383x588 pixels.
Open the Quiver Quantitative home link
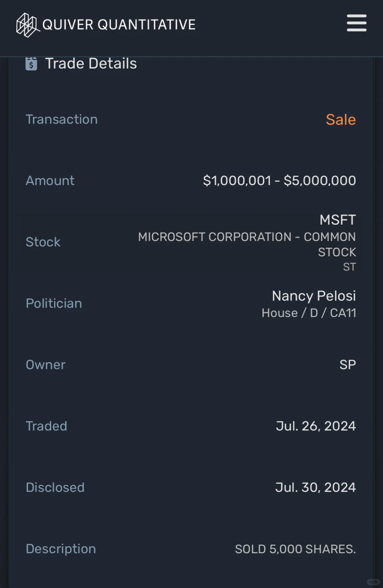[x=106, y=25]
